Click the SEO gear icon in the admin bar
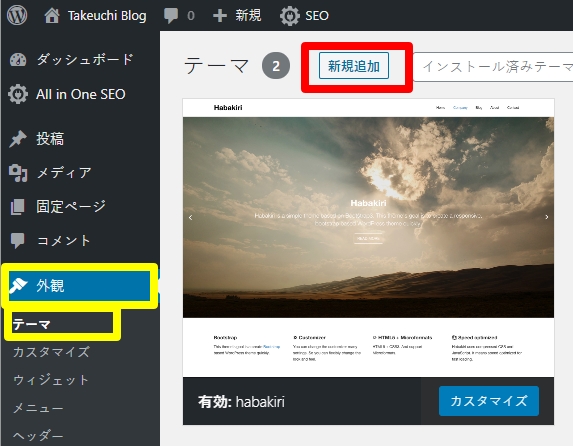Screen dimensions: 573x446 click(x=290, y=16)
